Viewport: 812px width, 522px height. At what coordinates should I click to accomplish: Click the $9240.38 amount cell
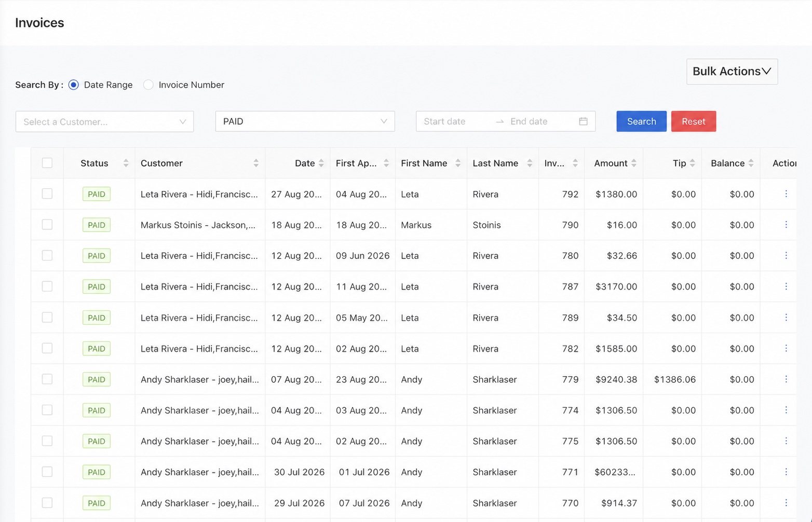(x=614, y=379)
